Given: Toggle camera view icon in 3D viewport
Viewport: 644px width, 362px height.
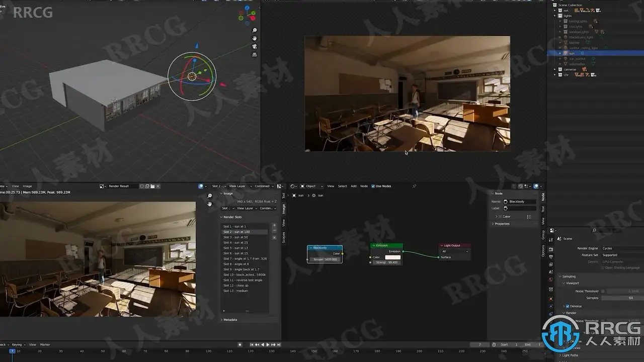Looking at the screenshot, I should 255,46.
